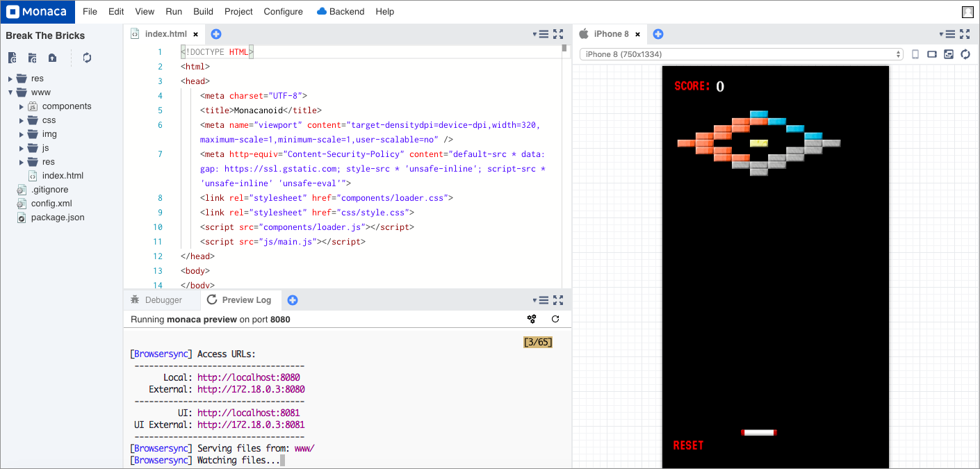The width and height of the screenshot is (980, 469).
Task: Click the Break The Bricks project title
Action: pyautogui.click(x=45, y=35)
